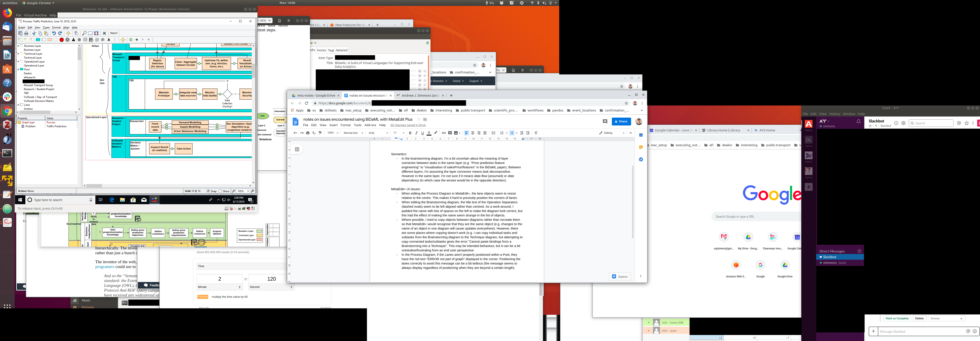This screenshot has width=980, height=341.
Task: Open the Types menu in MetaEdit
Action: pos(46,27)
